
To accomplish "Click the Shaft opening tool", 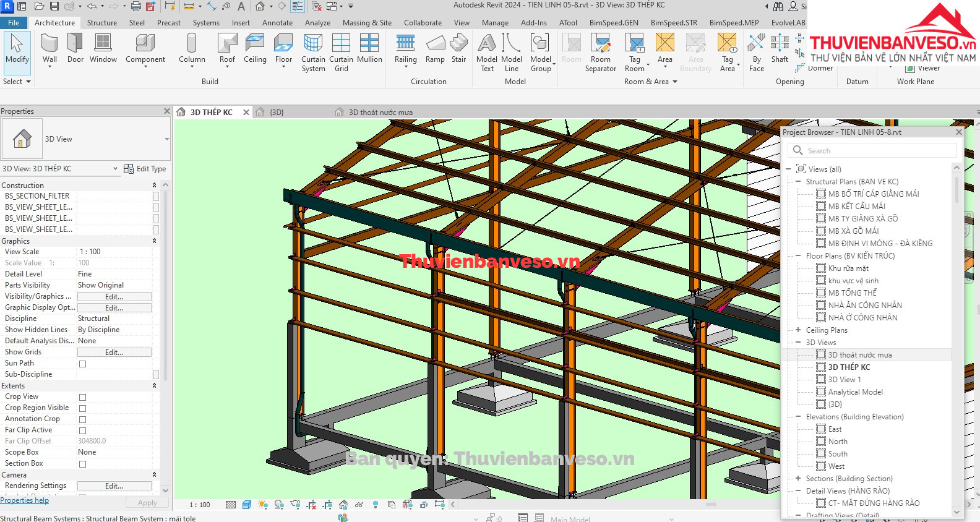I will pos(780,49).
